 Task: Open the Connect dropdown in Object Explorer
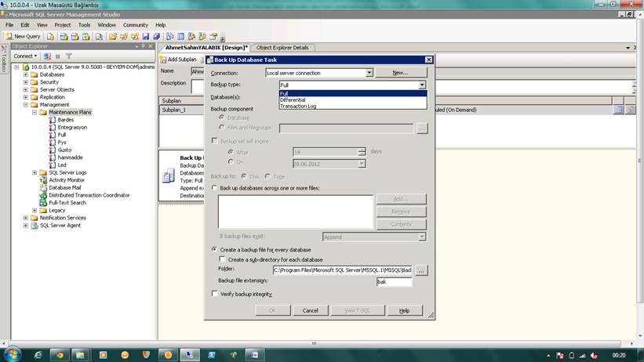click(25, 56)
